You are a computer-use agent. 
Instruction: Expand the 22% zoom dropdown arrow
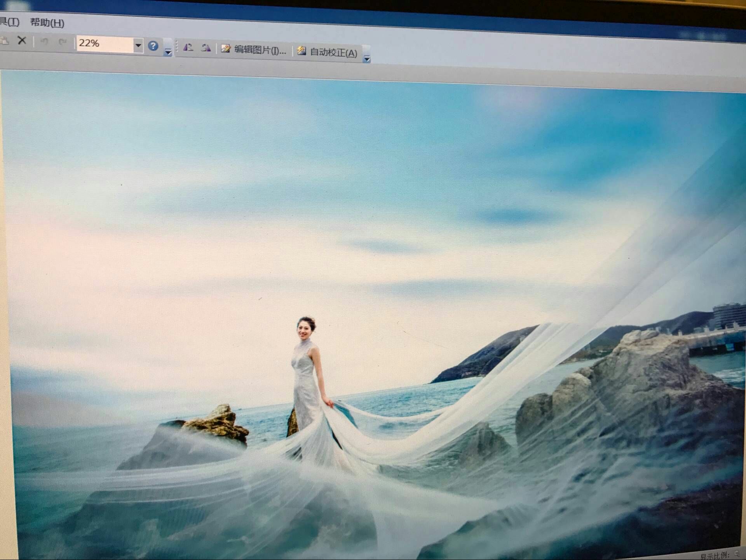[x=138, y=45]
